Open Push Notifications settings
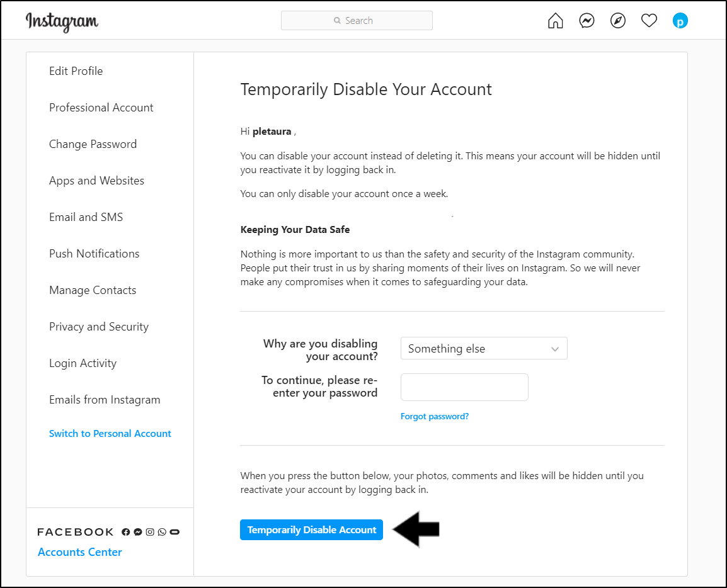The width and height of the screenshot is (727, 588). [94, 254]
